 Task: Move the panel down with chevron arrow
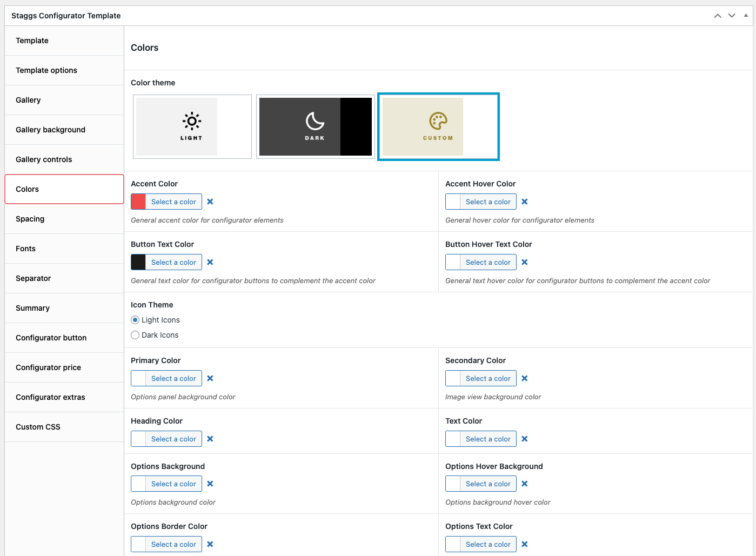point(732,16)
